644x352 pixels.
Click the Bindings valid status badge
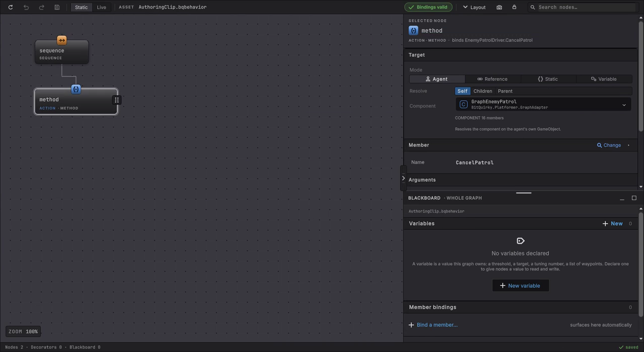(428, 7)
